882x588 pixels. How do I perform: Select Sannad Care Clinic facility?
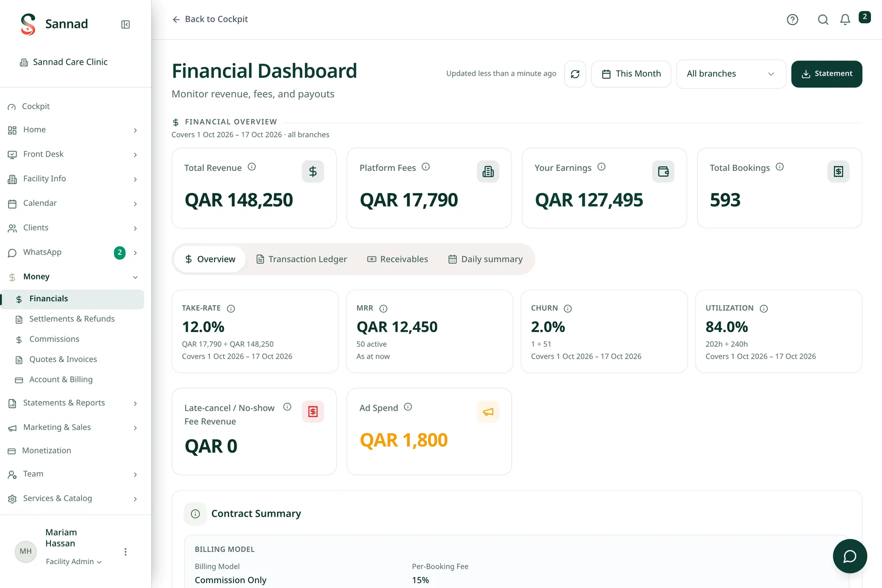click(x=63, y=62)
